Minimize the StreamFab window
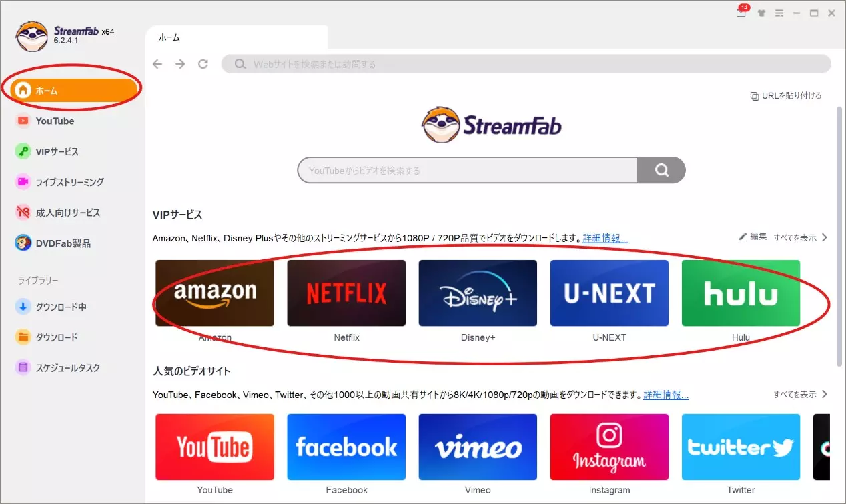The height and width of the screenshot is (504, 846). pos(797,13)
